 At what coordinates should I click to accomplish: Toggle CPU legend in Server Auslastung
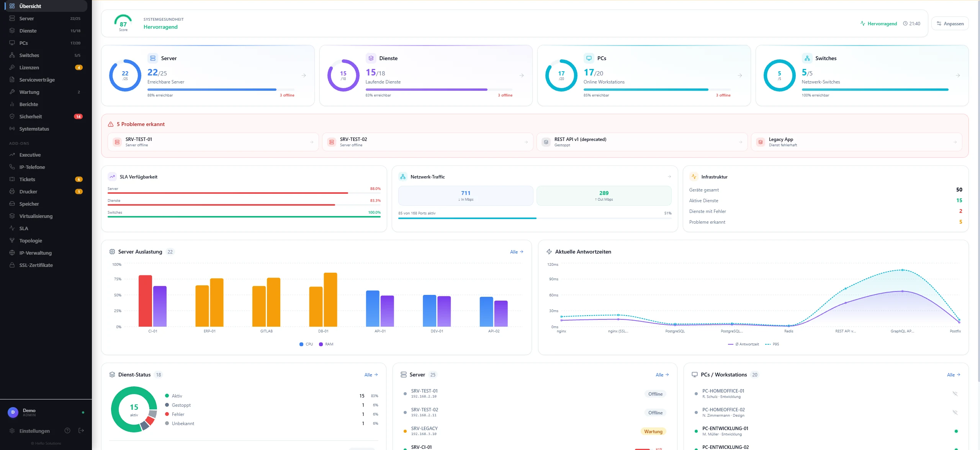point(306,344)
